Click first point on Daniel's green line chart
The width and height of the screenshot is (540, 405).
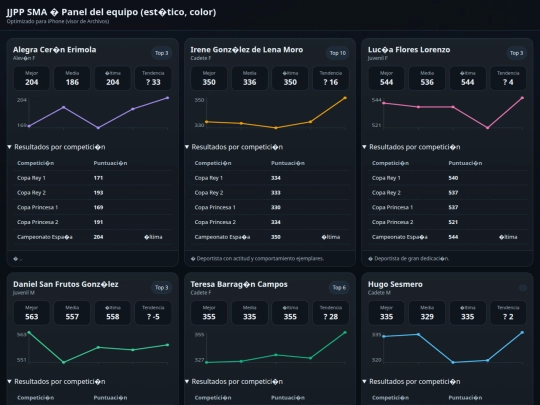click(29, 332)
